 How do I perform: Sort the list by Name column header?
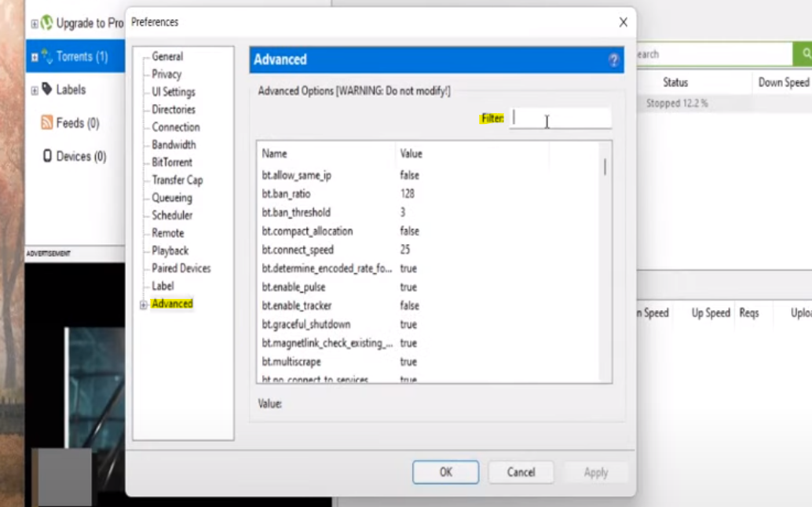point(325,154)
